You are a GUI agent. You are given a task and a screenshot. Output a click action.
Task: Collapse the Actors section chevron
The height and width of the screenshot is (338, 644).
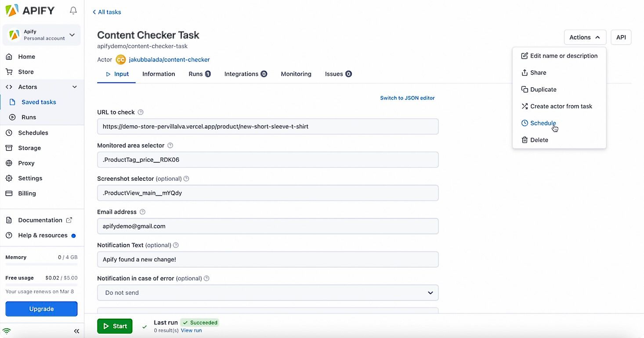point(74,87)
